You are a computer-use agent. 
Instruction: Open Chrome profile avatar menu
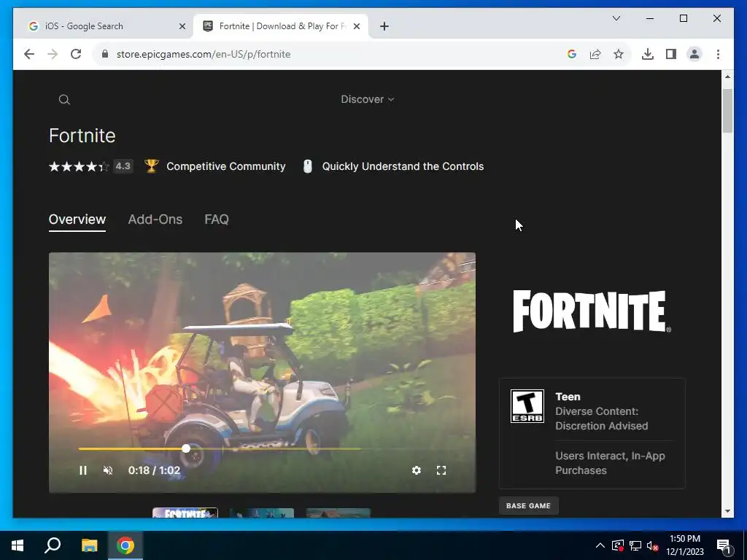[x=694, y=54]
